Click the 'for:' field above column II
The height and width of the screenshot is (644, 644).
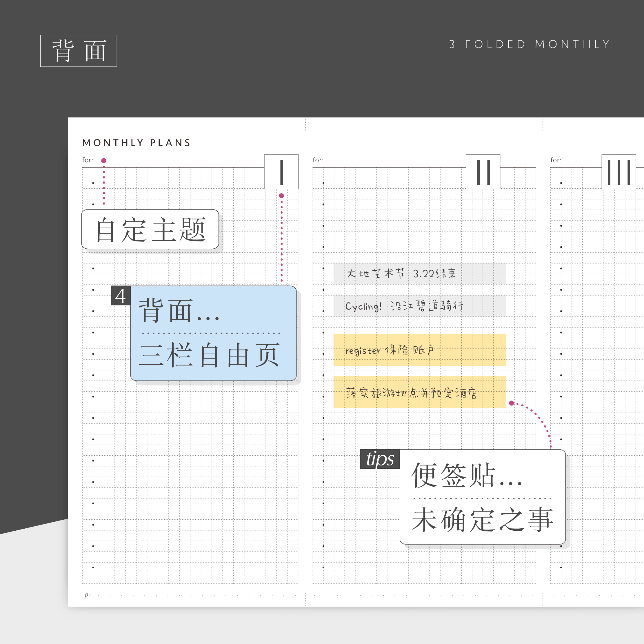point(318,160)
